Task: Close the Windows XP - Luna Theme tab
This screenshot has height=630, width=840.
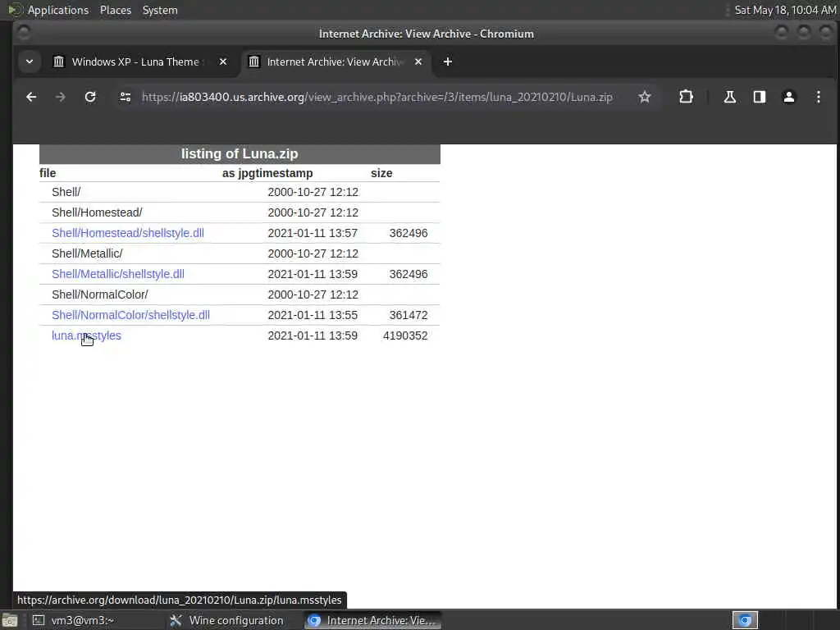Action: coord(223,62)
